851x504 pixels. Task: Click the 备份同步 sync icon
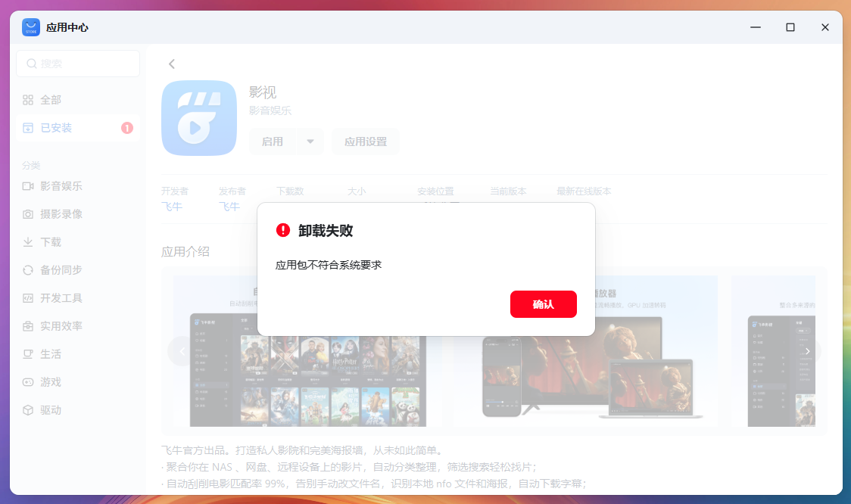pyautogui.click(x=28, y=270)
